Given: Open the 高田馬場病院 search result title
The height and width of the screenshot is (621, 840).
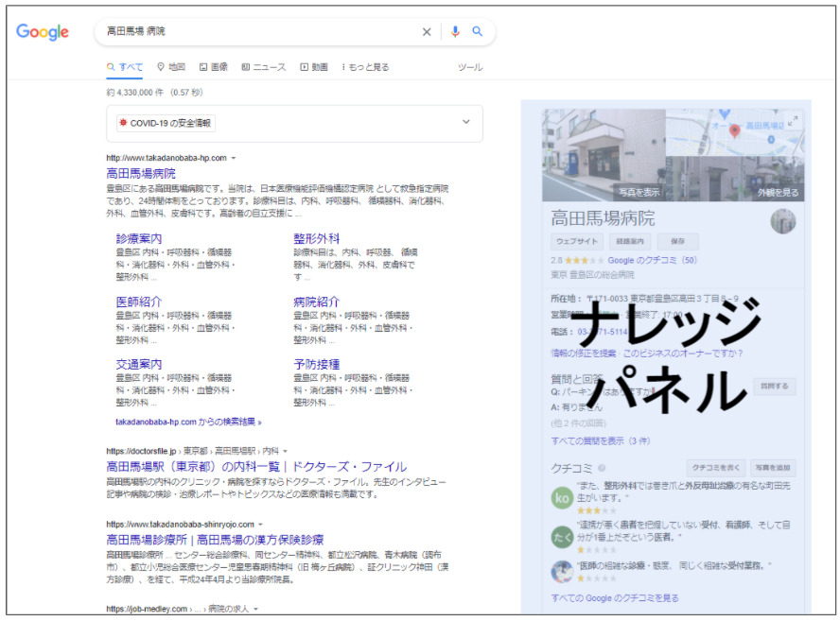Looking at the screenshot, I should pyautogui.click(x=141, y=174).
